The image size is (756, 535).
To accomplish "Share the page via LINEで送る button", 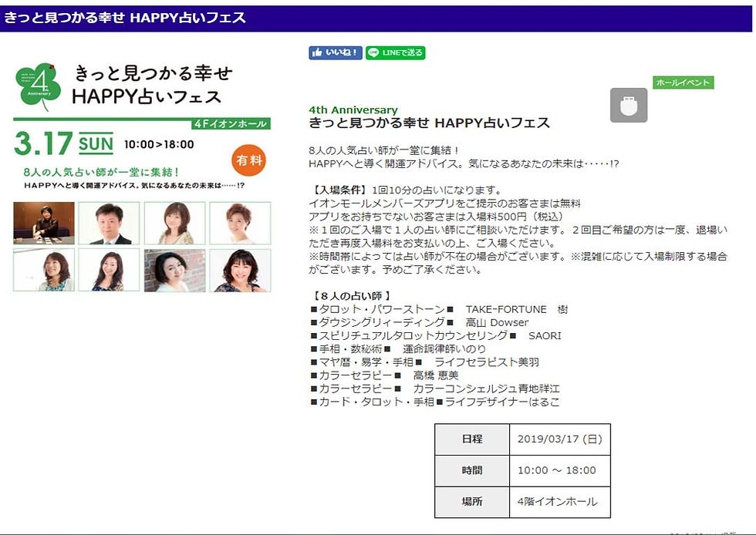I will pos(395,52).
